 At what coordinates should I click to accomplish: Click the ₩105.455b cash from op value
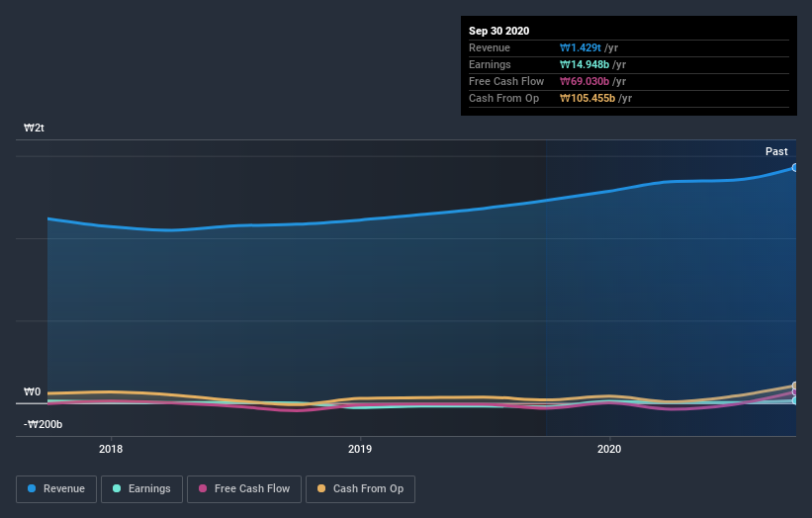click(x=587, y=98)
